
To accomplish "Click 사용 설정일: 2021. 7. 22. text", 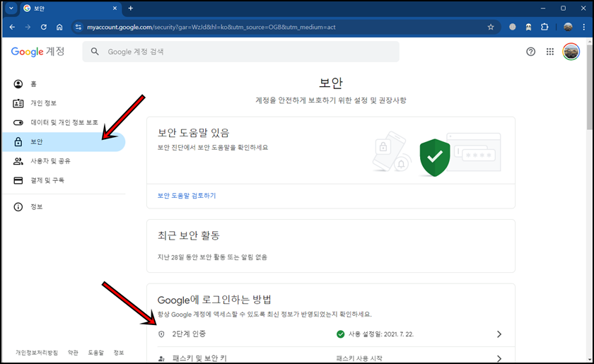I will [381, 334].
